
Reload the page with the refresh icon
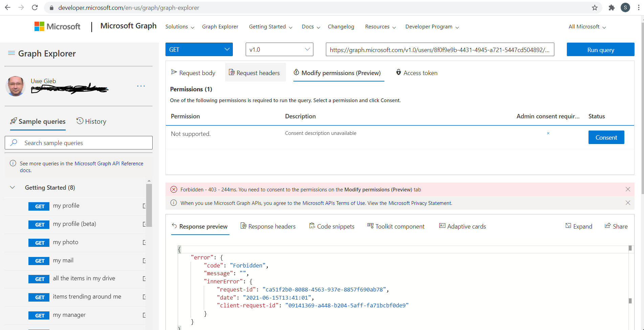[35, 7]
